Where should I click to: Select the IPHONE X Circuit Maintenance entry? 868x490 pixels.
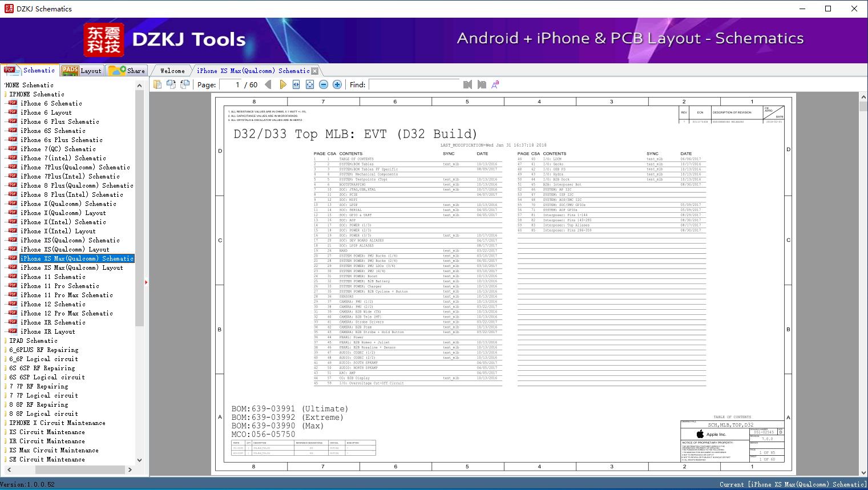coord(58,423)
